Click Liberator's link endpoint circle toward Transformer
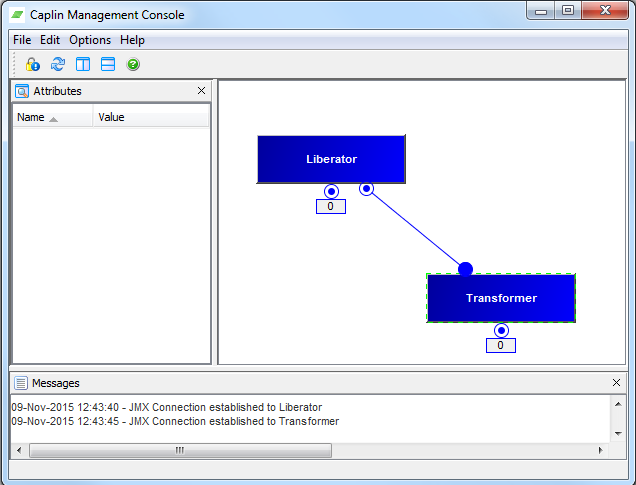 (x=366, y=189)
